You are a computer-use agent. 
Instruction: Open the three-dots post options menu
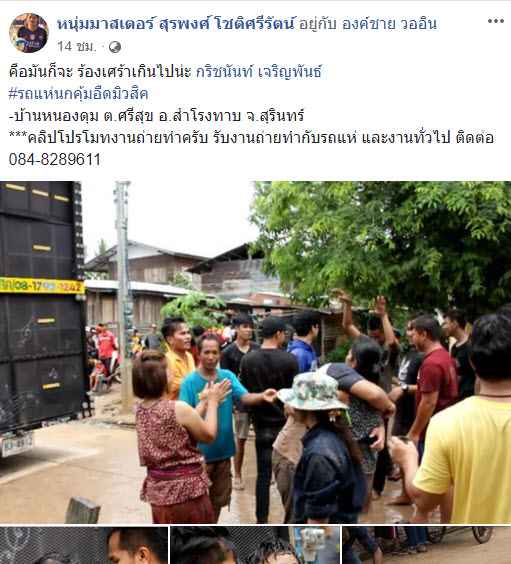pos(495,22)
